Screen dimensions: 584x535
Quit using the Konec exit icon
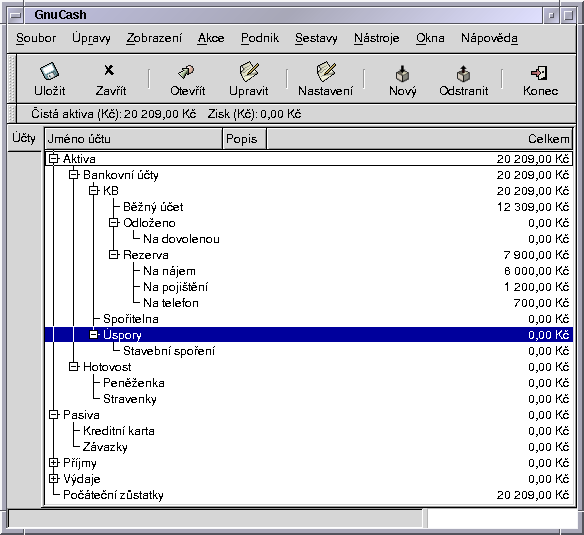(539, 73)
